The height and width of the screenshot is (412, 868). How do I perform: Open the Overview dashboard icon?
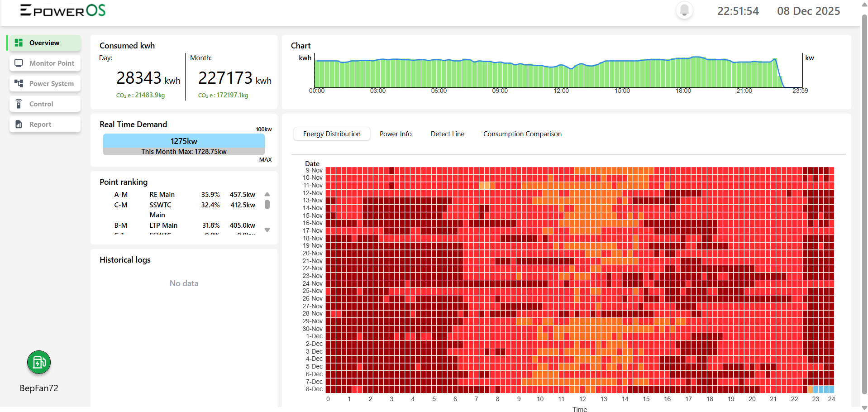(x=19, y=43)
